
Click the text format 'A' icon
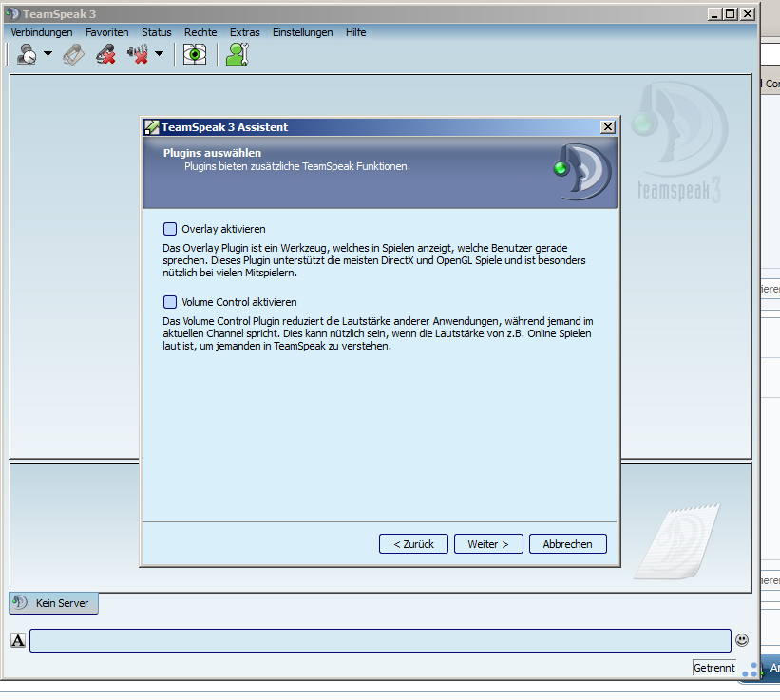pos(18,640)
